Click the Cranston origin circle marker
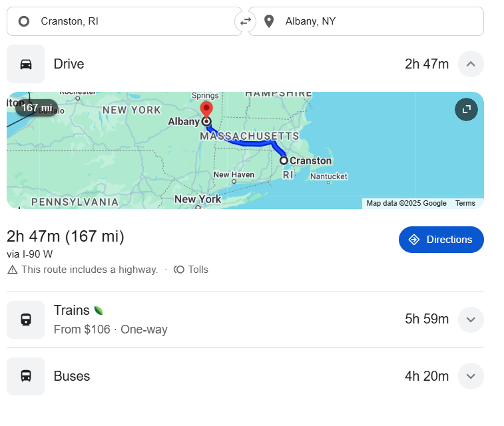Image resolution: width=504 pixels, height=426 pixels. [x=284, y=160]
